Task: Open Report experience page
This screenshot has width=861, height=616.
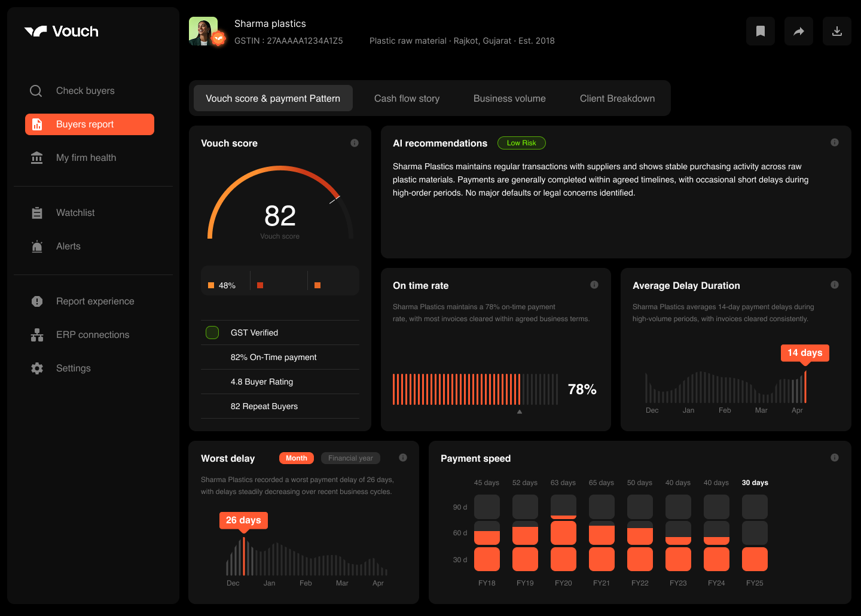Action: [95, 301]
